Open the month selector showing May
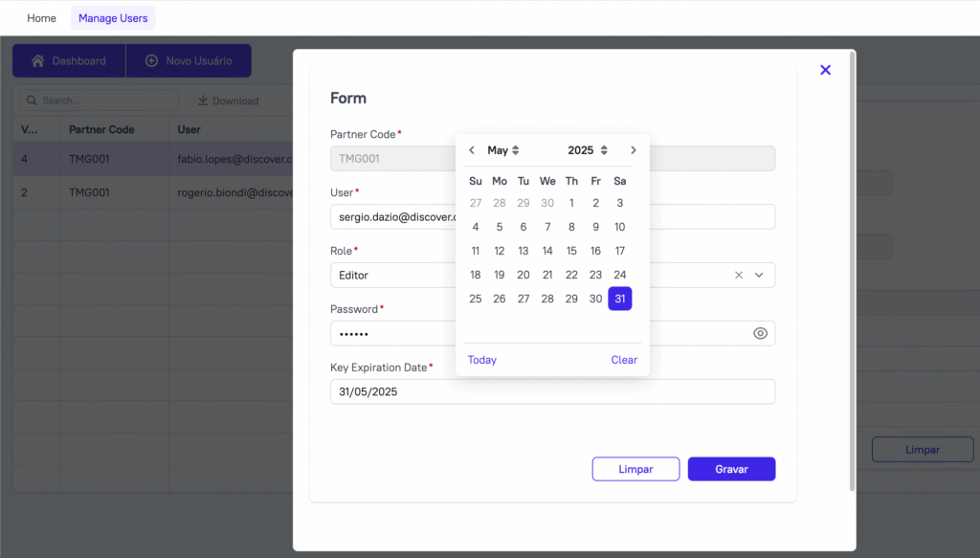 [503, 150]
